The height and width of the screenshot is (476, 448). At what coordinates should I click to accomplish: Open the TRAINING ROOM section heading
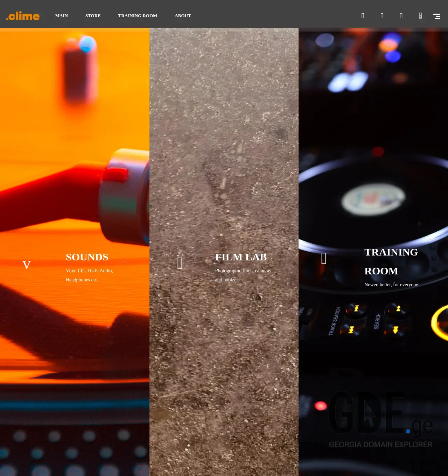(391, 261)
